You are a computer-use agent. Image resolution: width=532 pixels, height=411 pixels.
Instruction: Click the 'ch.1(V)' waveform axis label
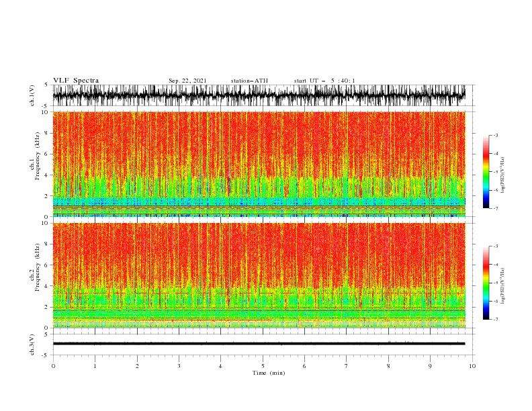click(32, 95)
